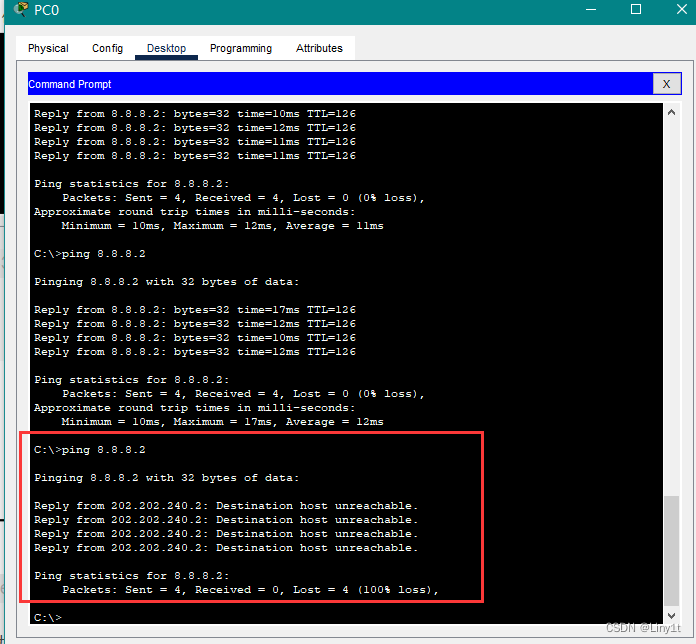696x644 pixels.
Task: Switch to the Attributes tab
Action: pyautogui.click(x=319, y=48)
